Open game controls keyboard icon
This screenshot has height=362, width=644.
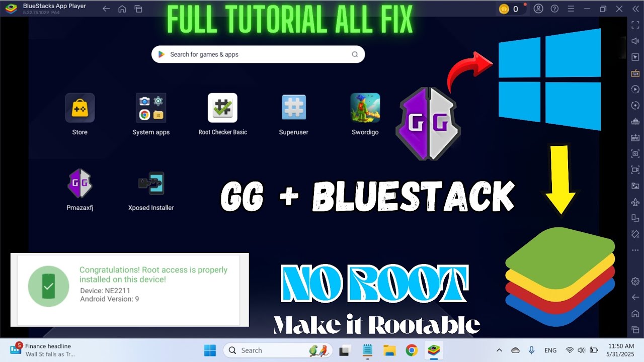(x=635, y=73)
